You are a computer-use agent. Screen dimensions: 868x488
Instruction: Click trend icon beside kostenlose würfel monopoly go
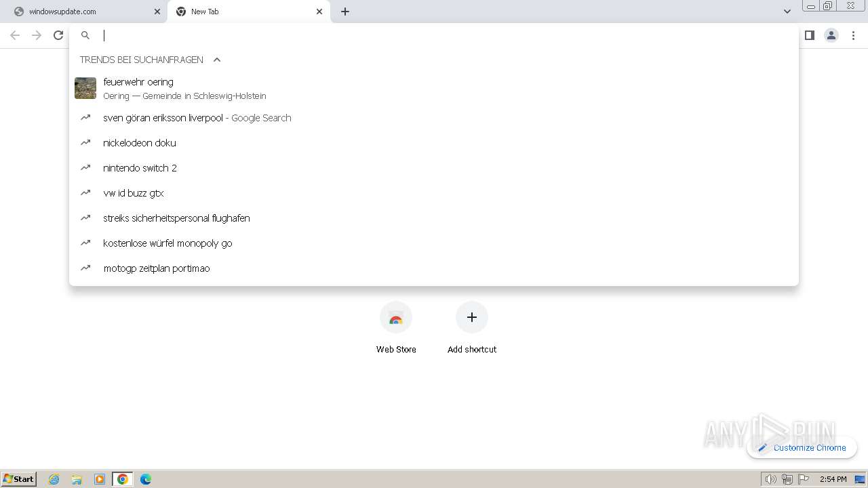click(x=85, y=243)
